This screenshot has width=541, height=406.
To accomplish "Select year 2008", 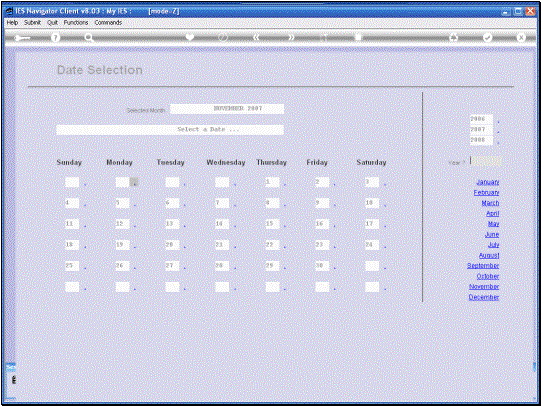I will tap(481, 140).
